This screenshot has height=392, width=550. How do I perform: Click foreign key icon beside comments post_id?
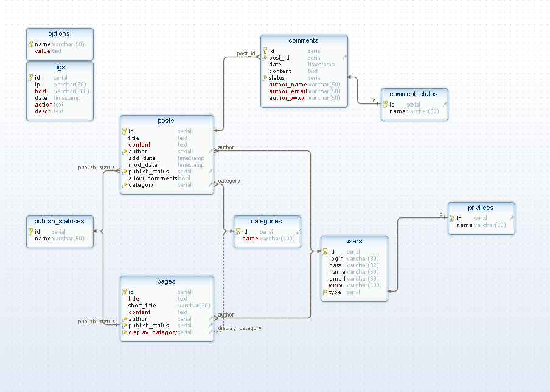[265, 58]
